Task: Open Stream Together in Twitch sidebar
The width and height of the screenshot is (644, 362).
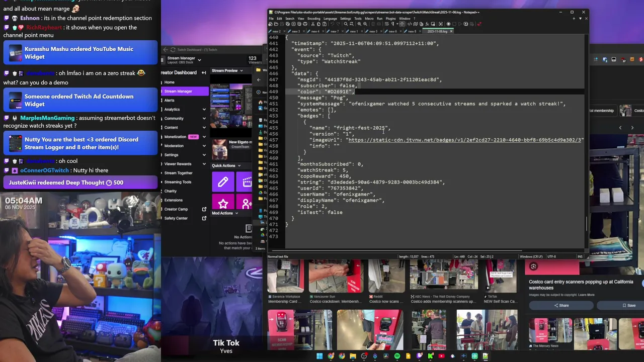Action: point(178,173)
